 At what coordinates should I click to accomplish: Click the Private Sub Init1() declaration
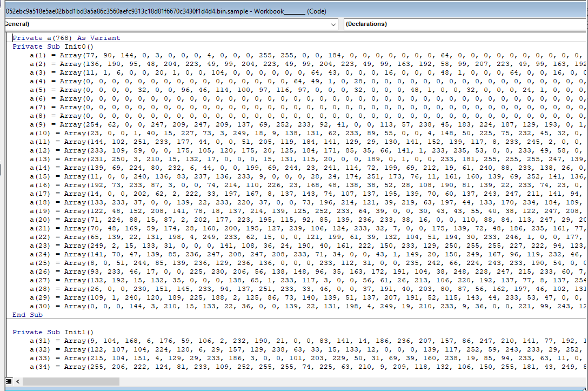53,332
